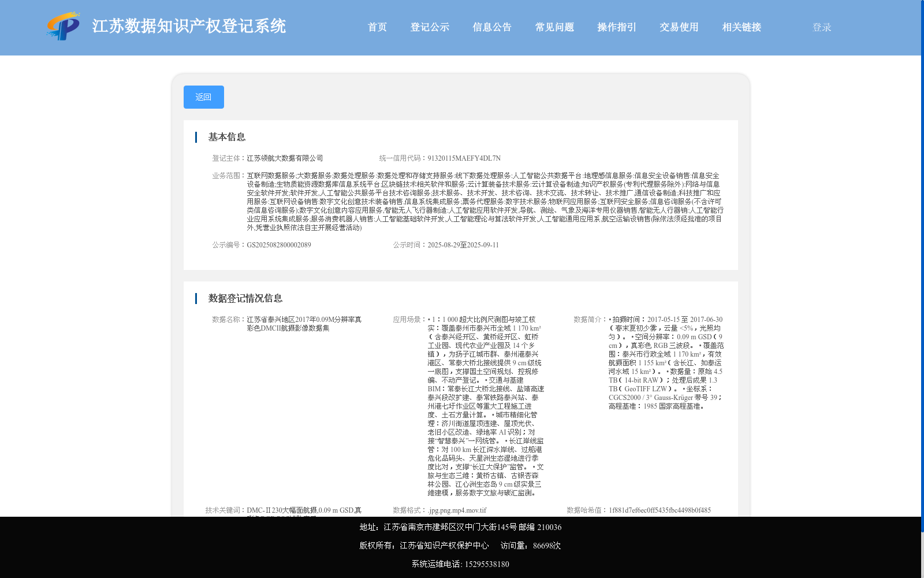Click the visit count 访问量 86698次
This screenshot has width=924, height=578.
(531, 546)
